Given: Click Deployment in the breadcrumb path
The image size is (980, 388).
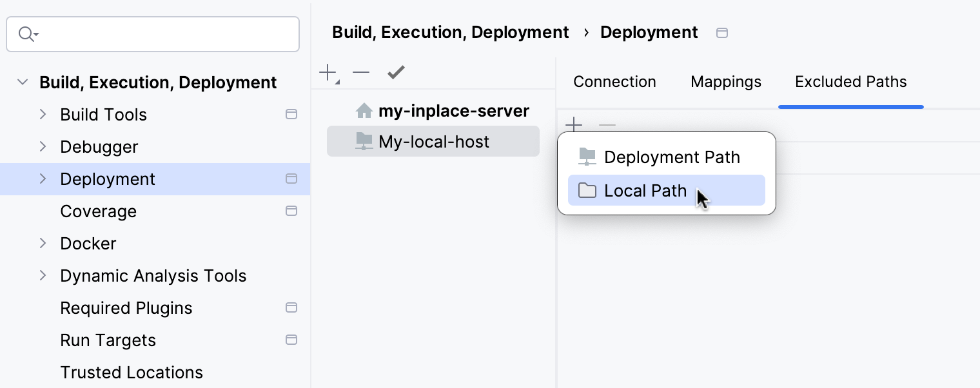Looking at the screenshot, I should (x=649, y=32).
